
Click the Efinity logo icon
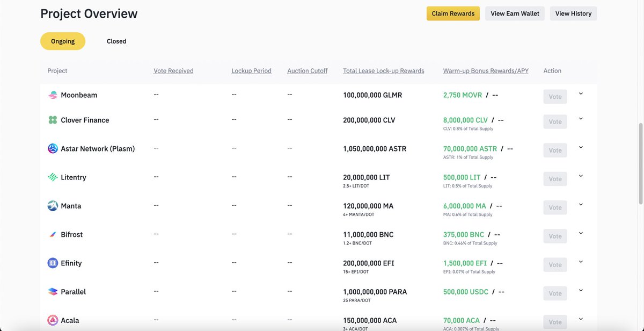point(53,263)
